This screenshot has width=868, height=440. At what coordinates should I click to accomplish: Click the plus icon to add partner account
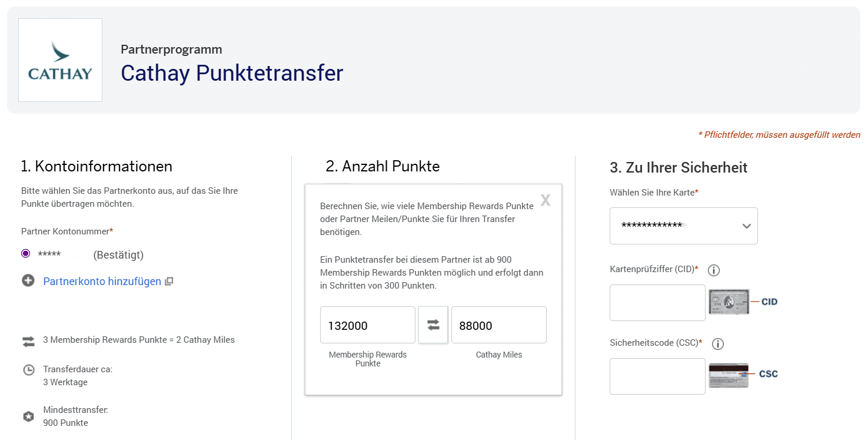(28, 281)
